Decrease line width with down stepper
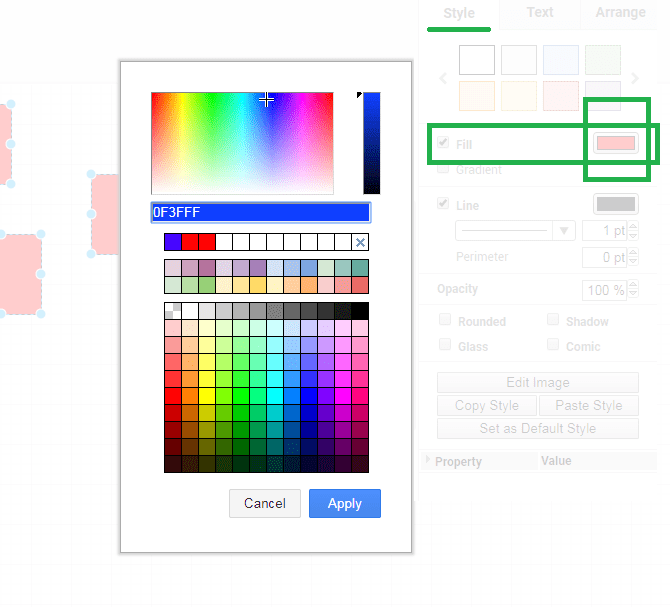Image resolution: width=670 pixels, height=607 pixels. [633, 235]
